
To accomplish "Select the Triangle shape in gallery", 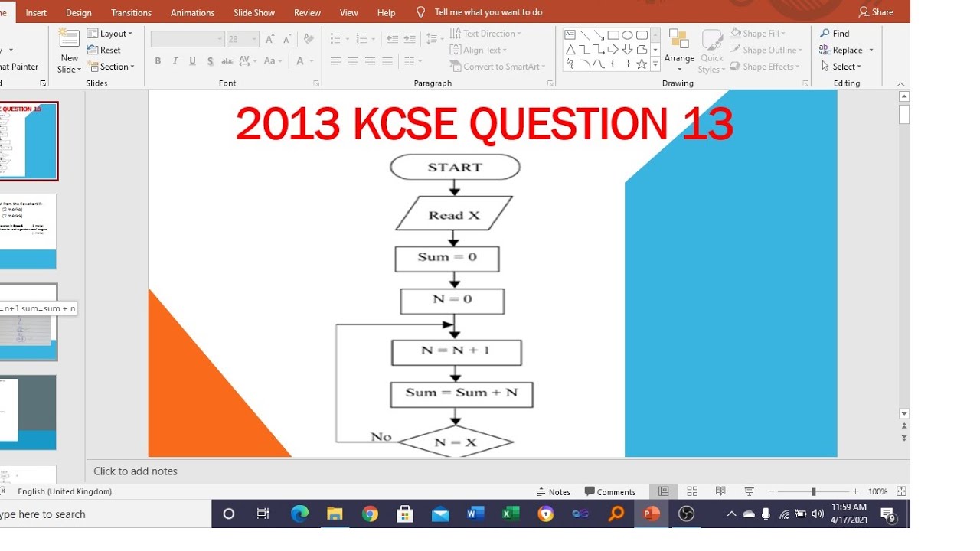I will pos(570,50).
